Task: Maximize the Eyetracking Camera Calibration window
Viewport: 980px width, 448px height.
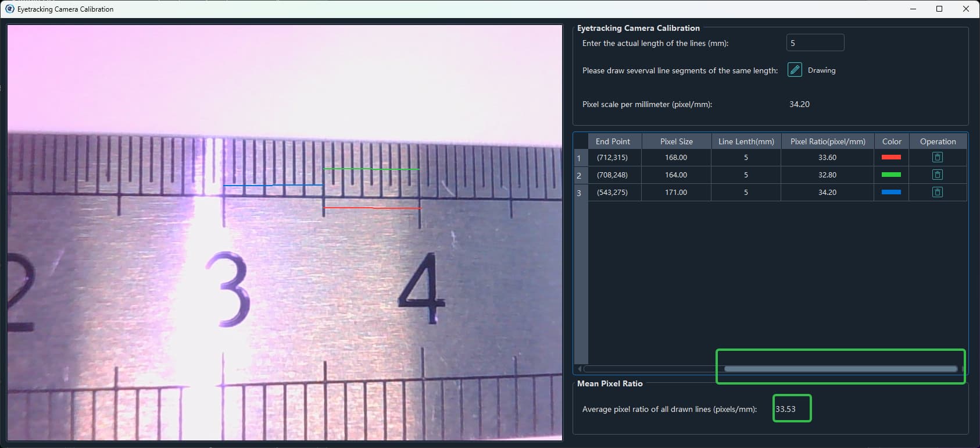Action: [939, 9]
